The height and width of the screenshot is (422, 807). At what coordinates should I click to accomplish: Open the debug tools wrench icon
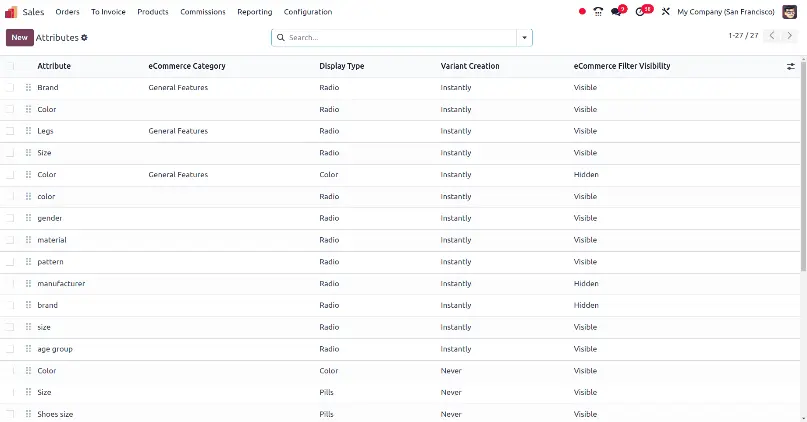[x=665, y=11]
